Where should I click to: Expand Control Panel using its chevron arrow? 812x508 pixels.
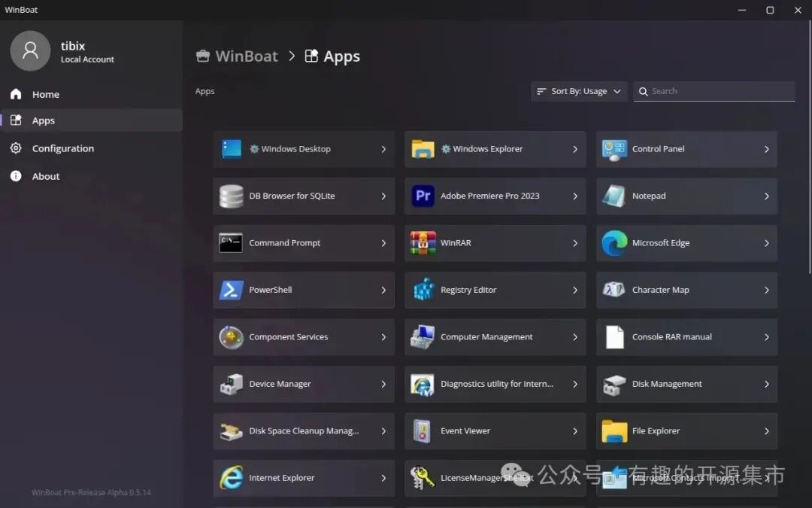coord(766,149)
